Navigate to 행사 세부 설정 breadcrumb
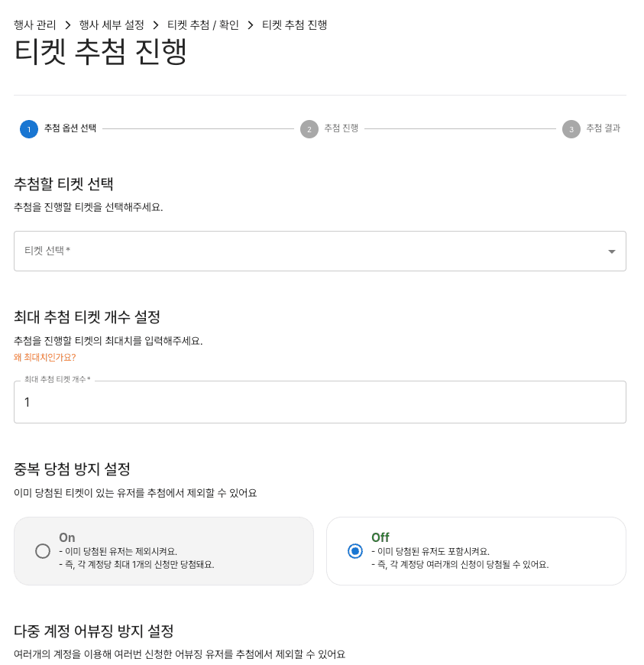Image resolution: width=644 pixels, height=665 pixels. (112, 25)
